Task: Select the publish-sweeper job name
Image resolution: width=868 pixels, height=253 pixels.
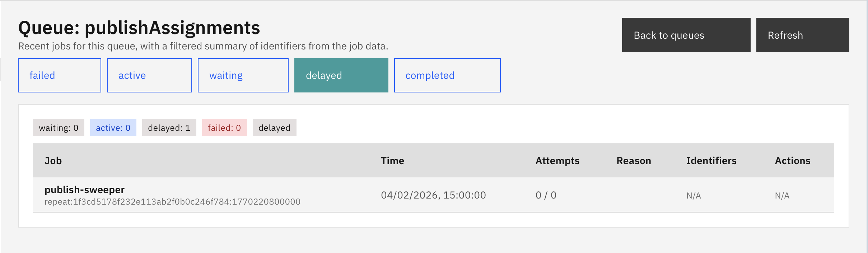Action: [84, 190]
